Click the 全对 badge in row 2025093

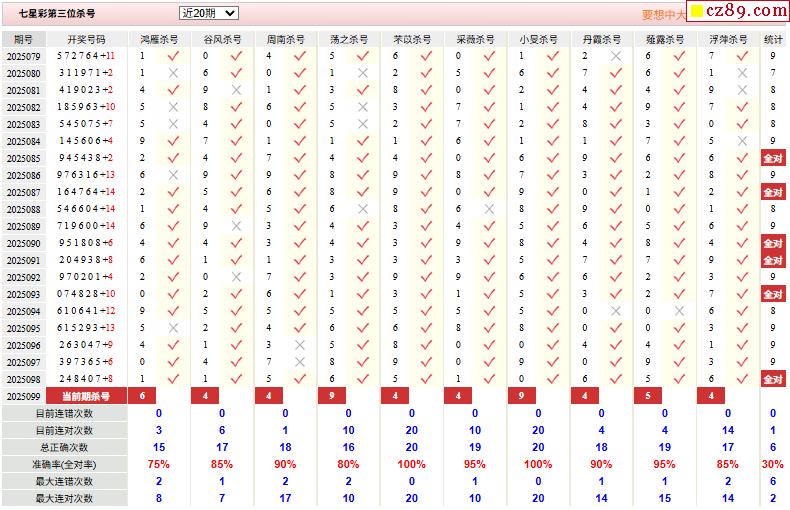click(x=773, y=294)
